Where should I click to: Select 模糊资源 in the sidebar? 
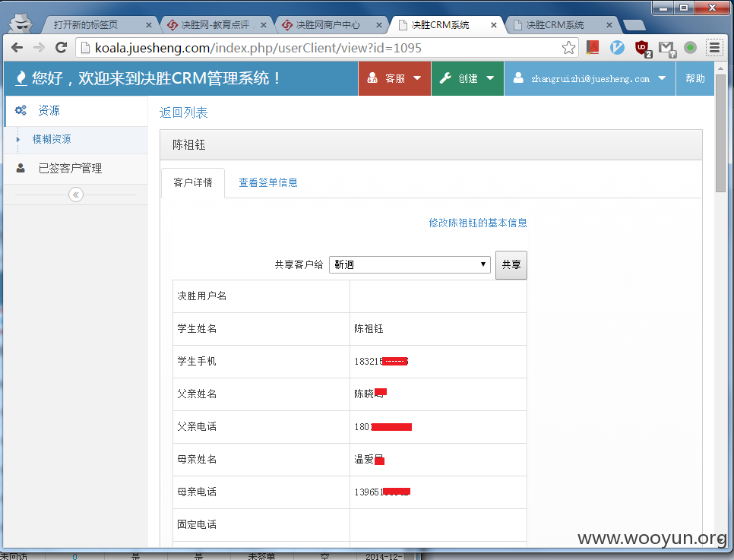click(x=52, y=139)
